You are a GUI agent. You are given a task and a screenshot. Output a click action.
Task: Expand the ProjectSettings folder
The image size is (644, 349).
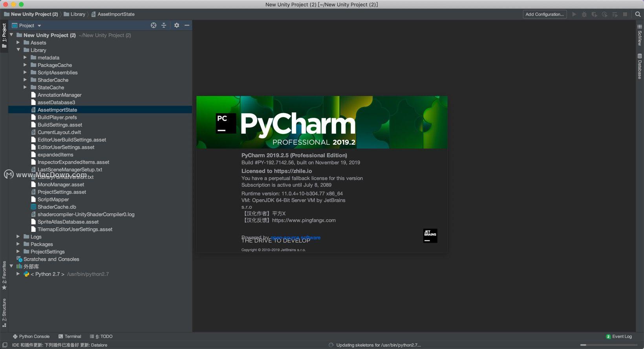click(x=18, y=252)
